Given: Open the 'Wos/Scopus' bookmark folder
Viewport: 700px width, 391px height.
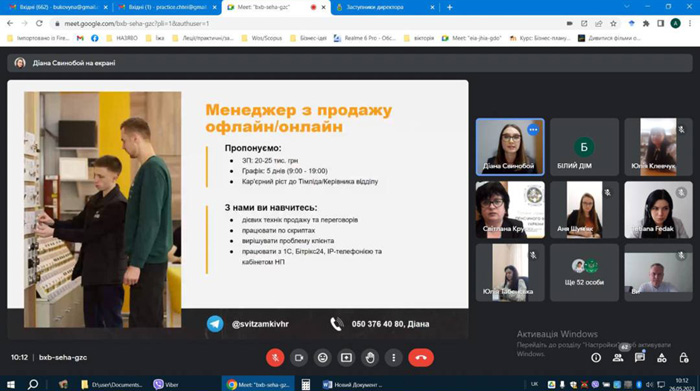Looking at the screenshot, I should pos(262,38).
